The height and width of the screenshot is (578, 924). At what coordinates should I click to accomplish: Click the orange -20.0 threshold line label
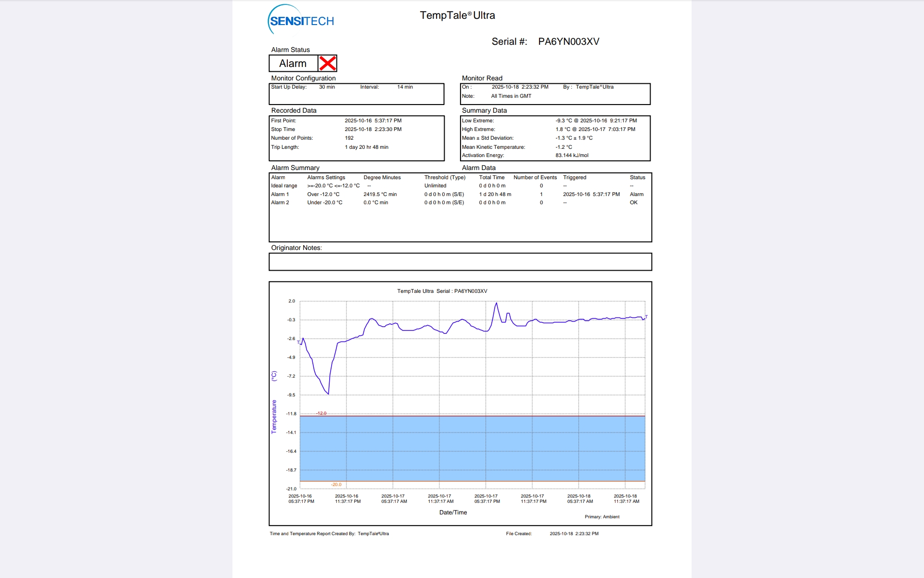click(336, 485)
